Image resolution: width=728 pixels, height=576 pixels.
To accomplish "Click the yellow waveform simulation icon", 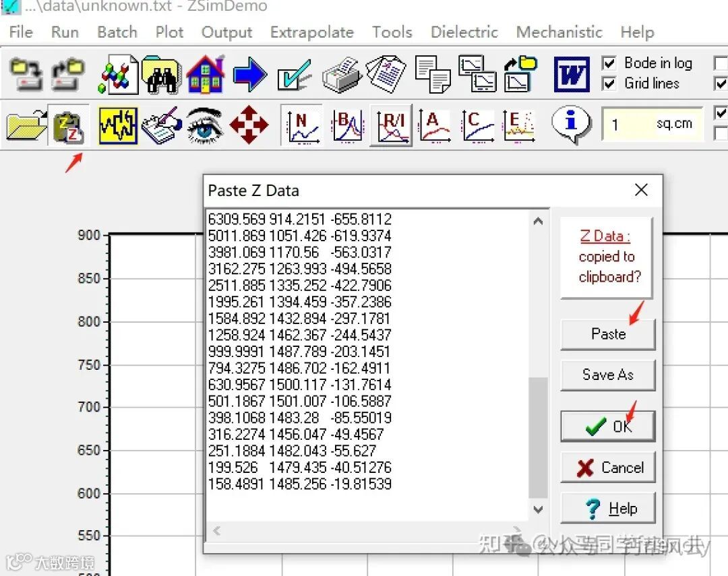I will click(119, 125).
